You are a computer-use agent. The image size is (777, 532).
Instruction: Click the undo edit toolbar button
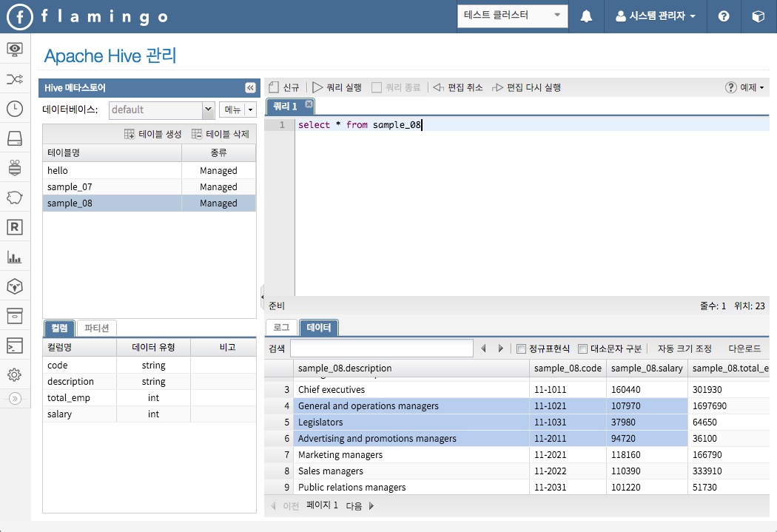(x=458, y=87)
